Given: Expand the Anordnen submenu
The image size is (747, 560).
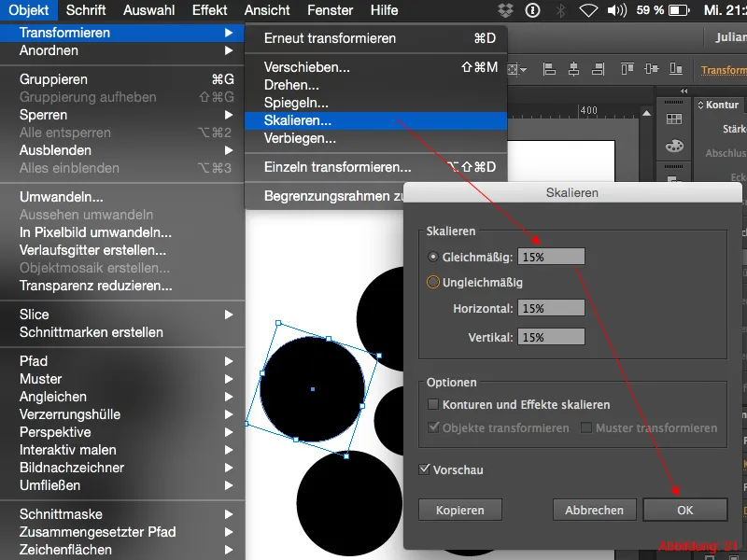Looking at the screenshot, I should pyautogui.click(x=229, y=50).
